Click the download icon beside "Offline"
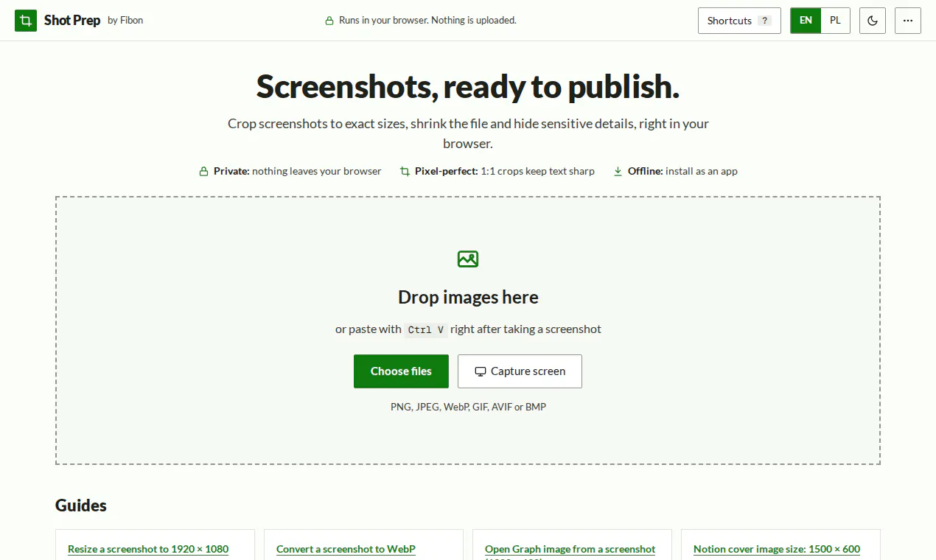Screen dimensions: 936x560 coord(618,171)
